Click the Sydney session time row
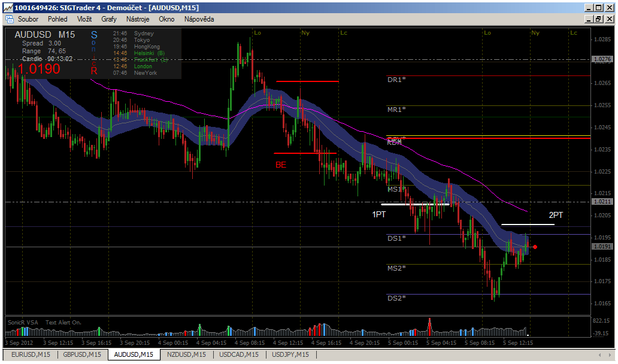Image resolution: width=618 pixels, height=364 pixels. 133,34
